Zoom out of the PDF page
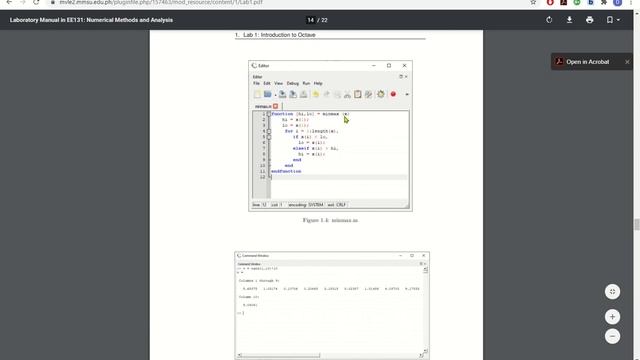Viewport: 640px width, 360px height. 612,336
